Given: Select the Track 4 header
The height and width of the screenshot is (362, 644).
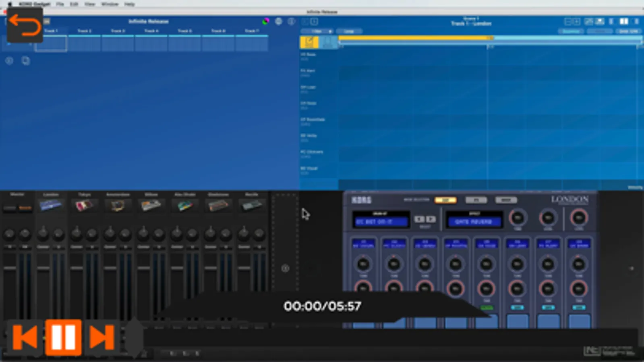Looking at the screenshot, I should pyautogui.click(x=151, y=31).
